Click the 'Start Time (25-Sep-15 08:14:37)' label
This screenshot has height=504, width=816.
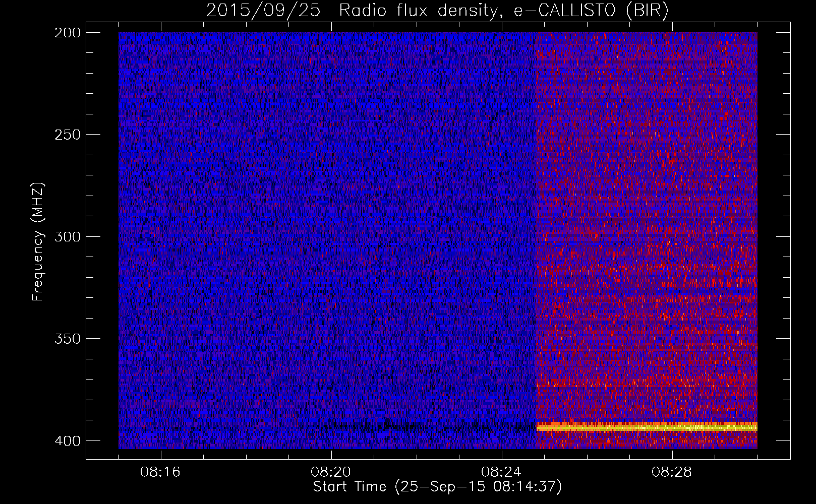(x=437, y=487)
